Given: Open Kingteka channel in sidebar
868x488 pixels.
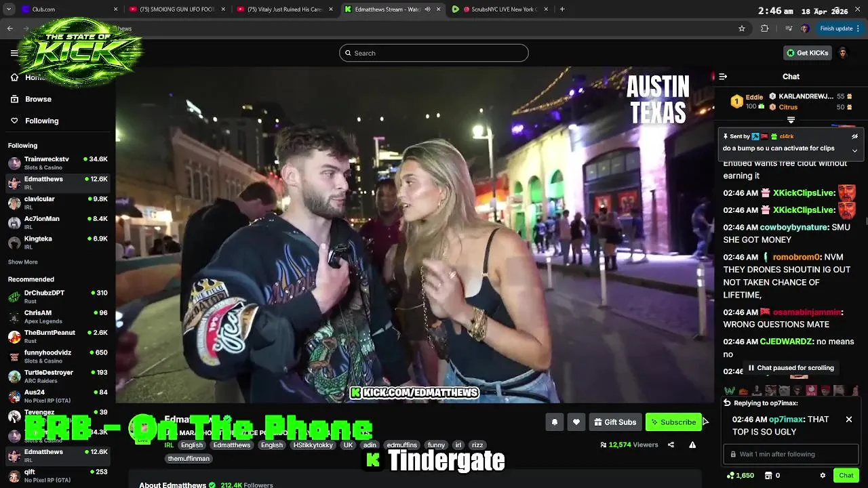Looking at the screenshot, I should point(58,243).
